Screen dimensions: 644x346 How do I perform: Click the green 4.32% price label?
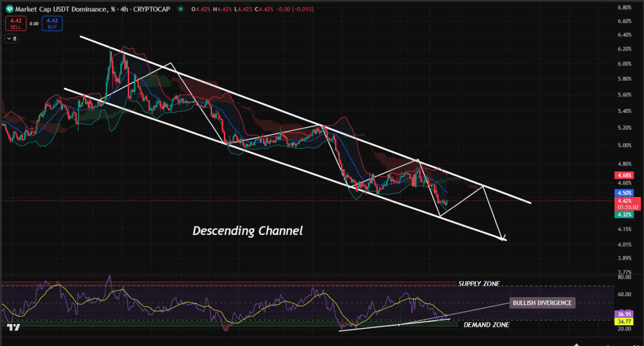coord(624,215)
